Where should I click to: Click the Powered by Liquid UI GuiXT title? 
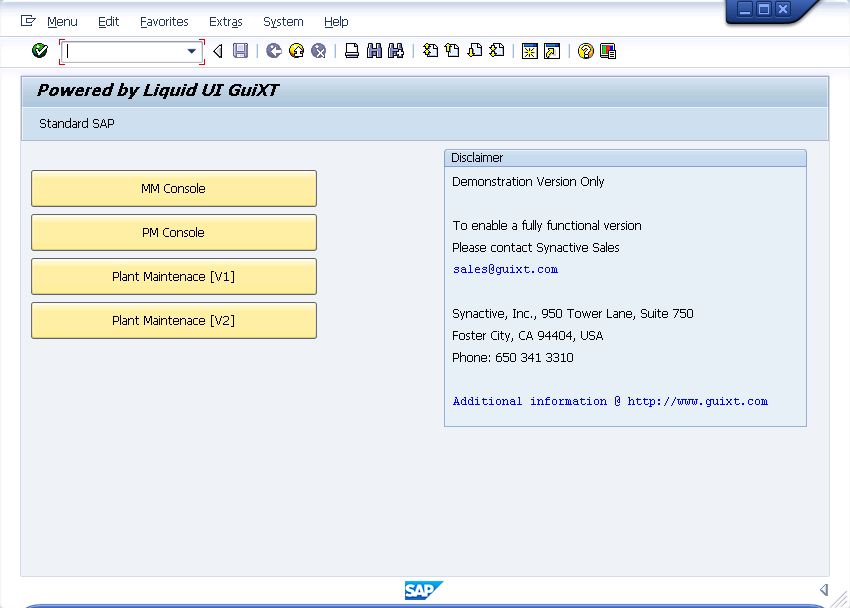point(157,90)
